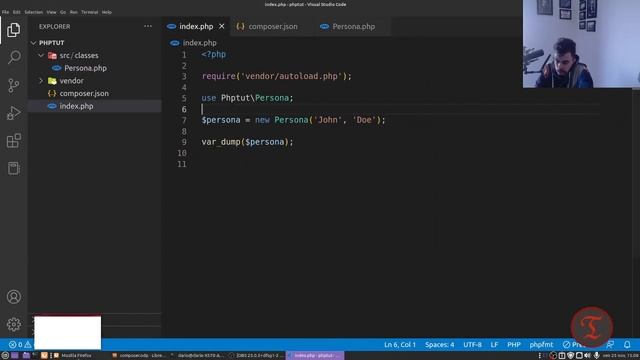
Task: Place cursor on the require autoload line
Action: tap(276, 76)
